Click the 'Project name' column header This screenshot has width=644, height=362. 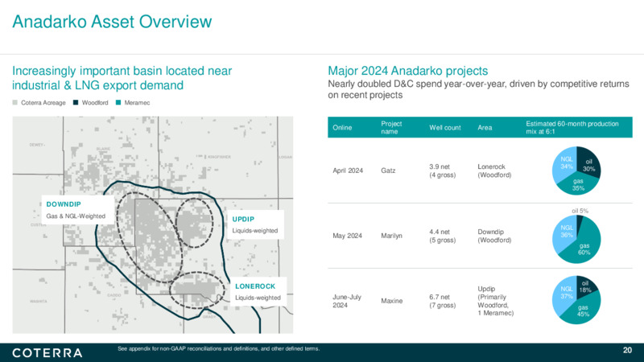(x=391, y=128)
